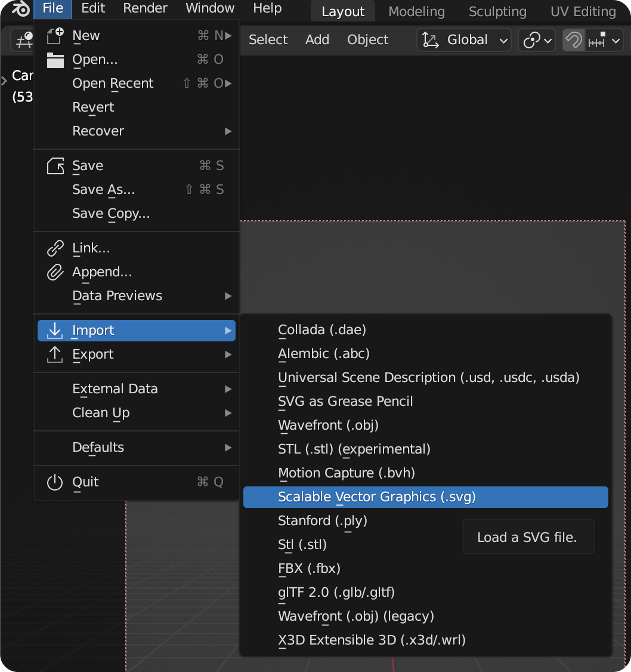Toggle the snapping magnet button
Viewport: 631px width, 672px height.
point(574,41)
